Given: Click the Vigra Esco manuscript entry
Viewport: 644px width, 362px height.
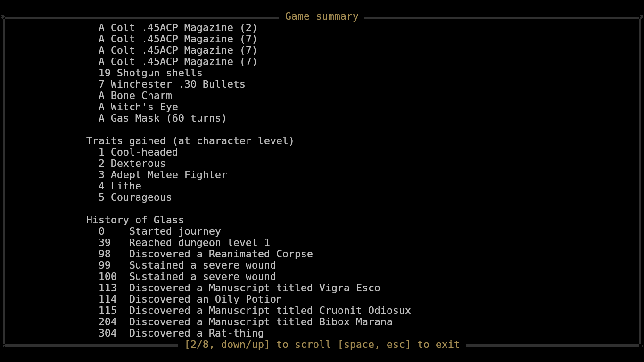Looking at the screenshot, I should 255,288.
